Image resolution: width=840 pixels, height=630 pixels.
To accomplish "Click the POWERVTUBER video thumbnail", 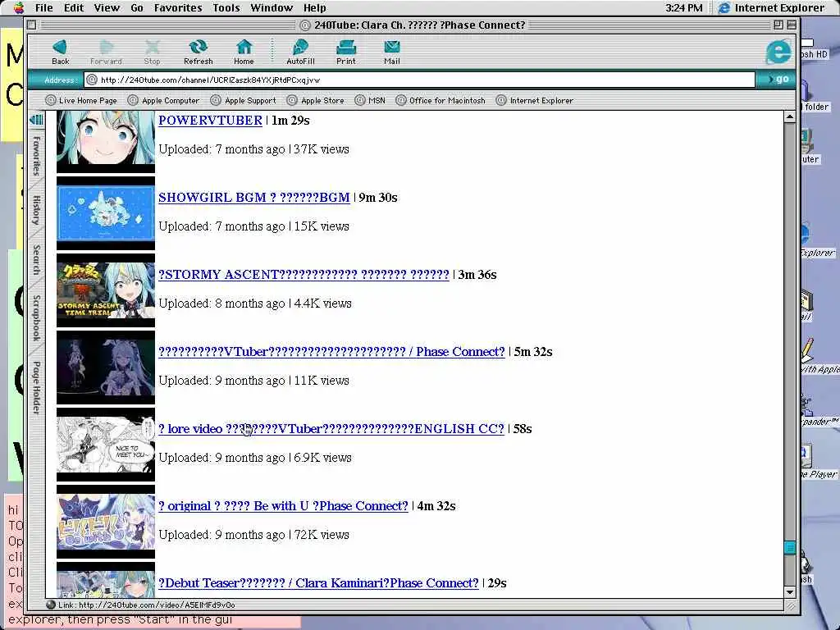I will click(106, 142).
